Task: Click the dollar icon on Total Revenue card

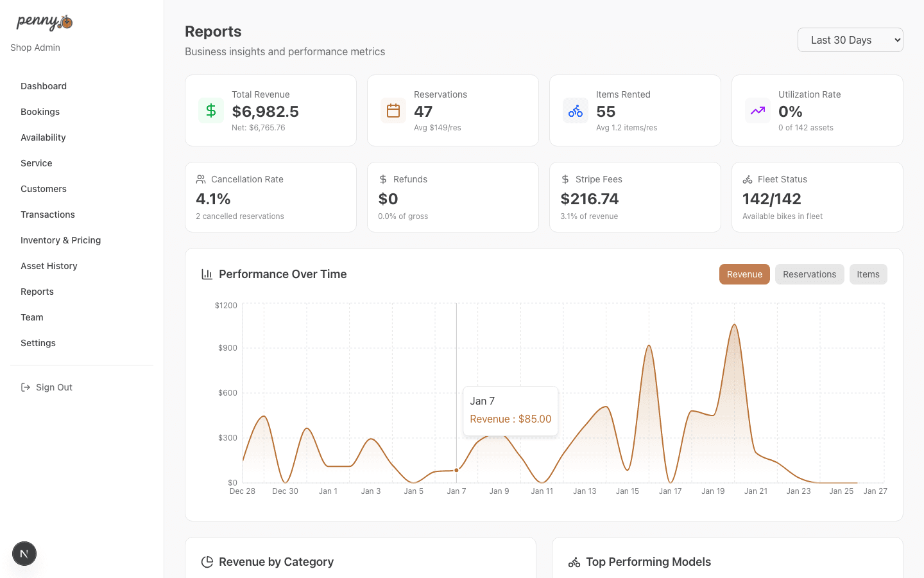Action: (210, 110)
